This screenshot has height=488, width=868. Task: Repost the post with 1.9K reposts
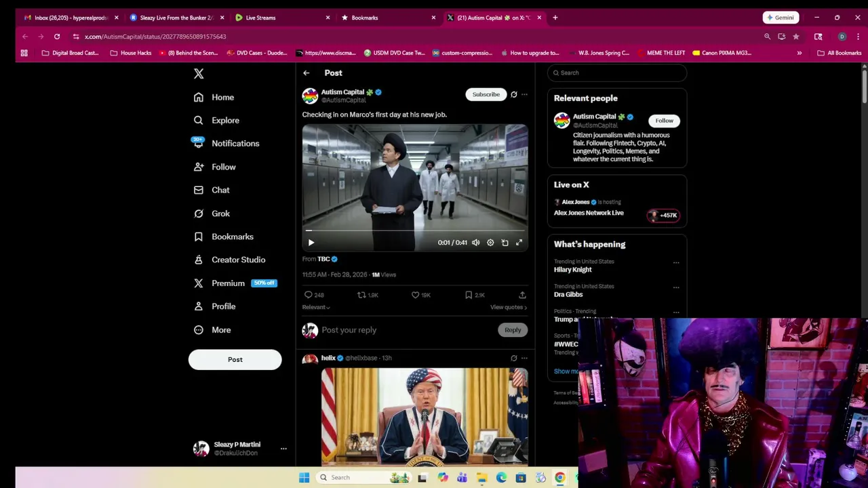pos(368,295)
